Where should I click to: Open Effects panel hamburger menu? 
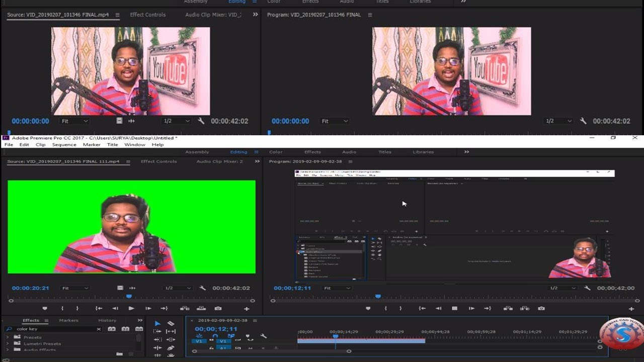coord(46,320)
